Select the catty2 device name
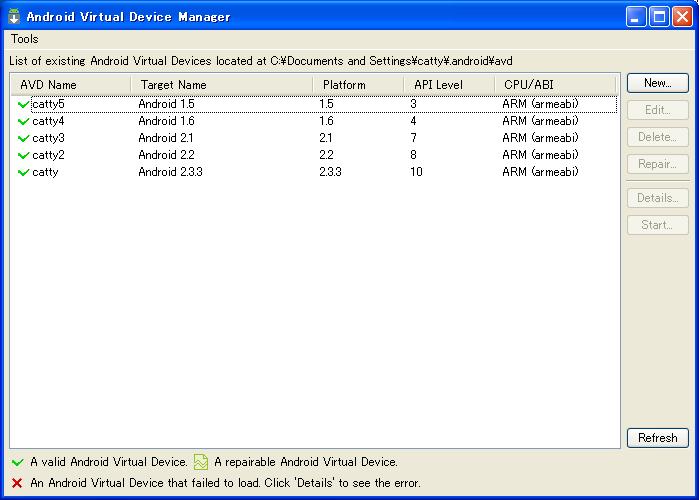This screenshot has width=699, height=500. coord(48,155)
